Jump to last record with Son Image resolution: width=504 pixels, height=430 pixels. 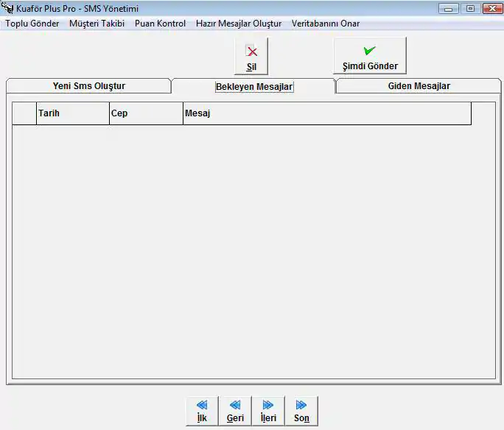[x=301, y=411]
